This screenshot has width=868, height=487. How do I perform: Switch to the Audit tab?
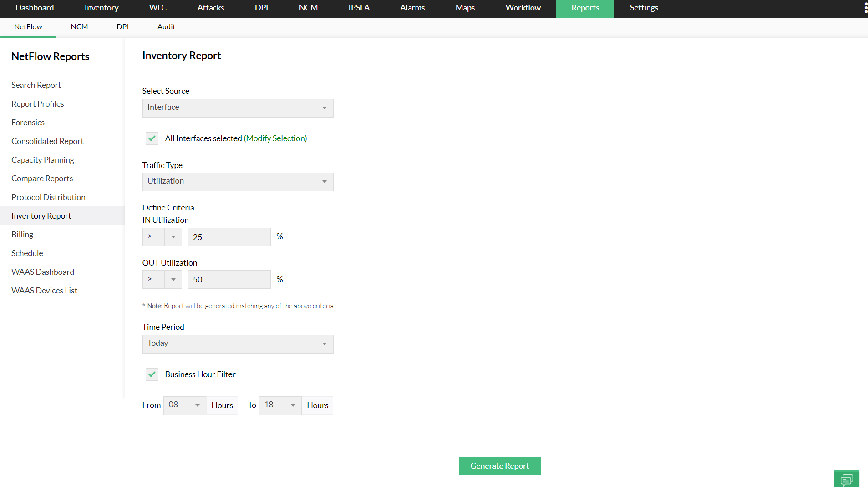click(166, 26)
